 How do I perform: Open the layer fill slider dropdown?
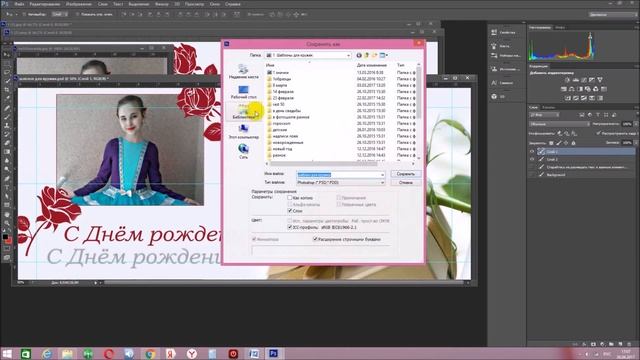[x=635, y=143]
